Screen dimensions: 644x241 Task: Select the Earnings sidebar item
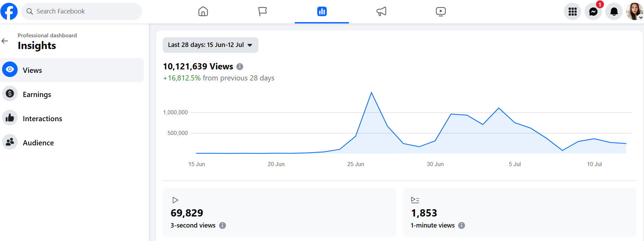pyautogui.click(x=37, y=94)
